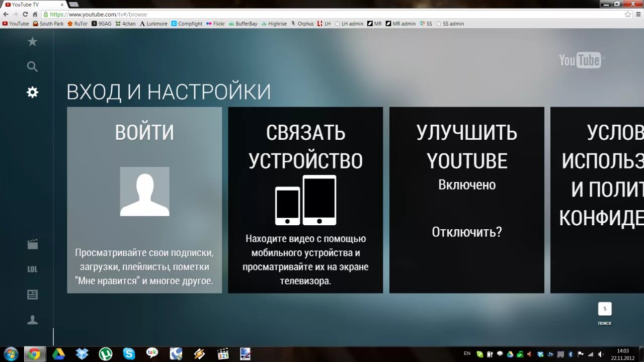Select the settings gear in the sidebar
The image size is (644, 362).
(x=32, y=92)
